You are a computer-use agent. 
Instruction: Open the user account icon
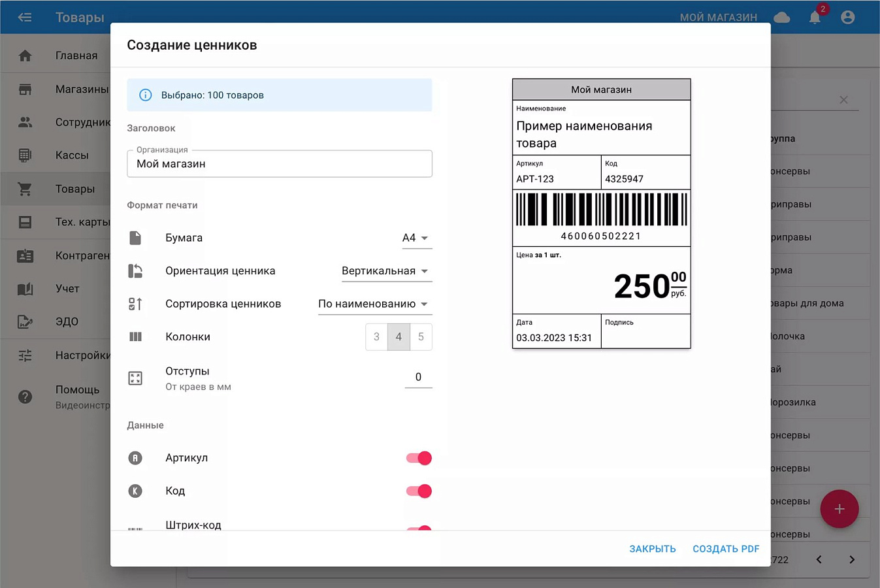click(847, 18)
